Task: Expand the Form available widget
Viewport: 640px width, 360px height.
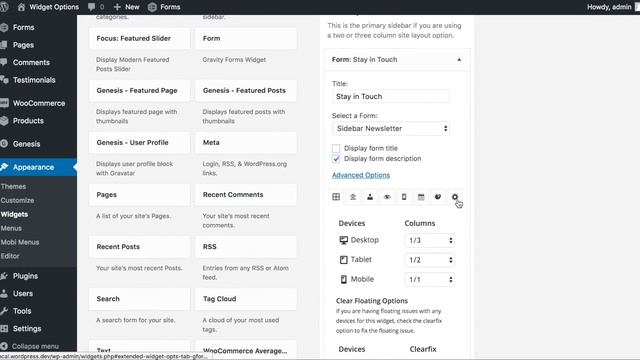Action: [x=246, y=38]
